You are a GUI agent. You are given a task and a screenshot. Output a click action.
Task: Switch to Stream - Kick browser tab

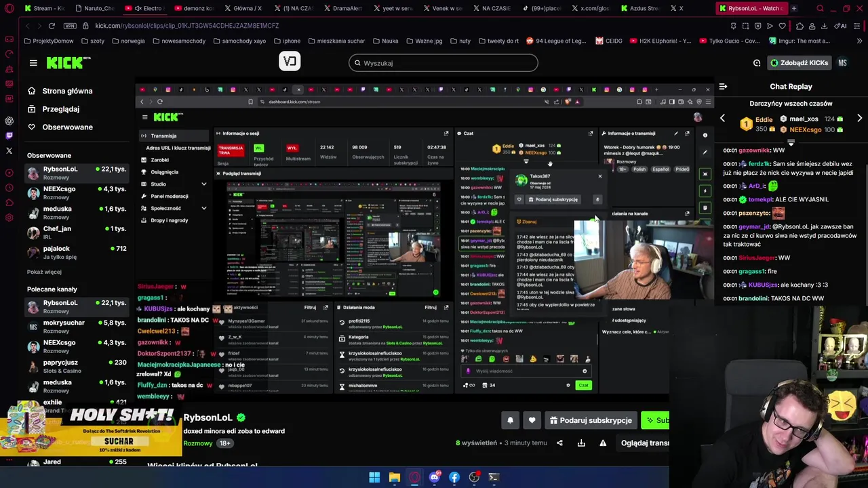click(x=45, y=8)
